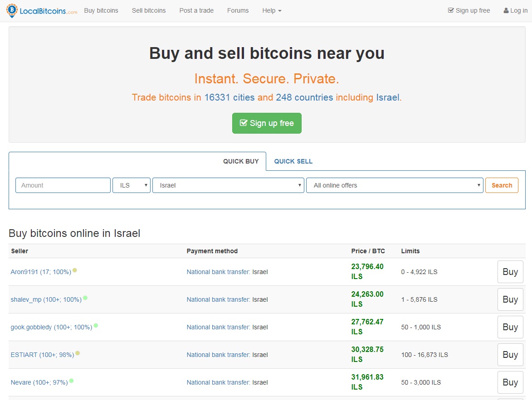The width and height of the screenshot is (532, 400).
Task: Click the Israel link in the tagline
Action: click(387, 97)
